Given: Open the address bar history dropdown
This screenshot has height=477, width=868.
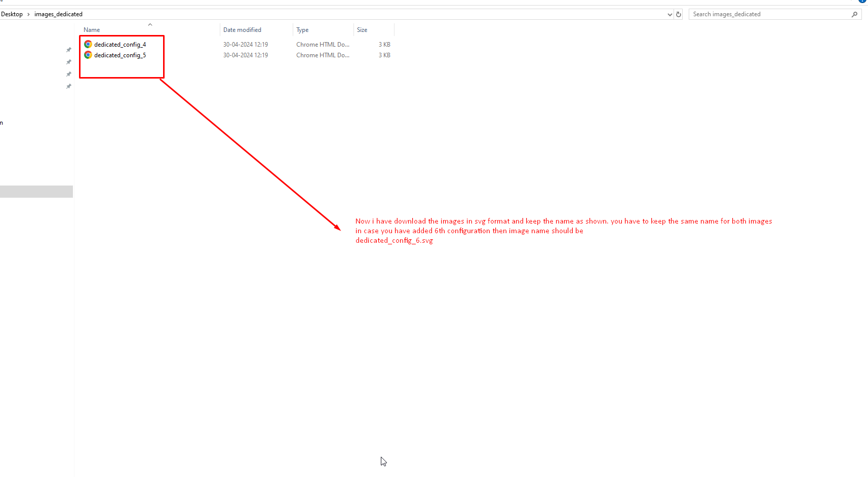Looking at the screenshot, I should pyautogui.click(x=670, y=15).
